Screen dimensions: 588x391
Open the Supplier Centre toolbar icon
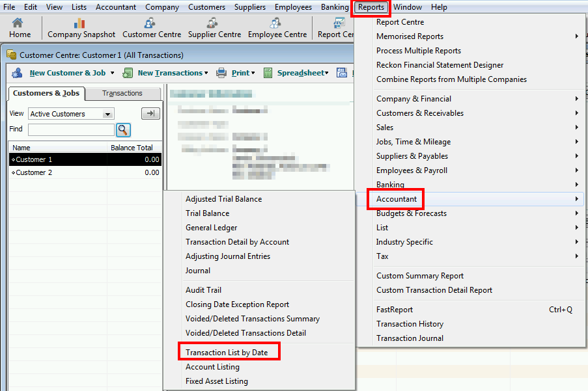pyautogui.click(x=213, y=23)
